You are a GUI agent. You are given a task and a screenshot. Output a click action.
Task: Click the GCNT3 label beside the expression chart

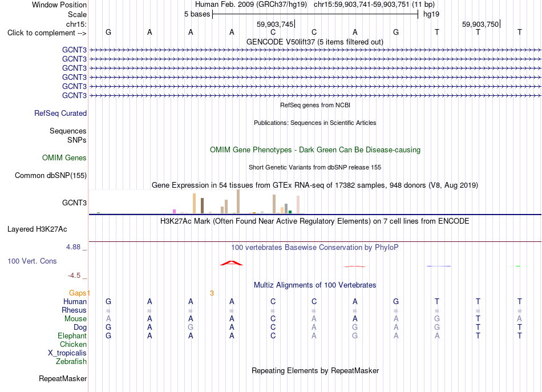click(74, 203)
